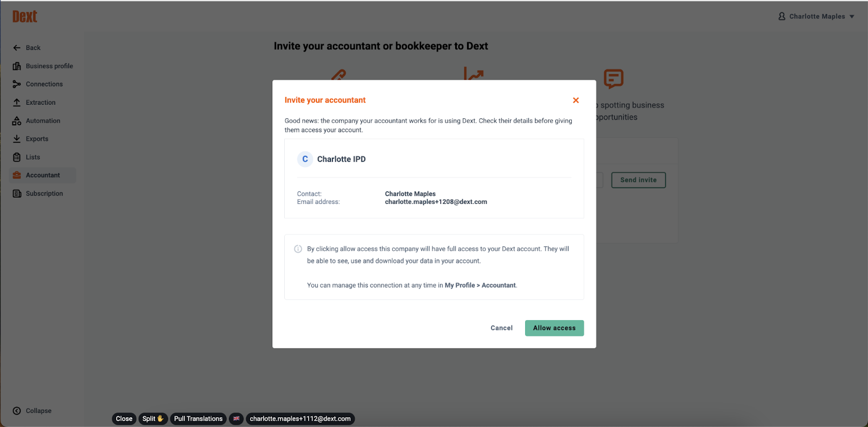Open the Business profile menu item
868x427 pixels.
tap(49, 66)
